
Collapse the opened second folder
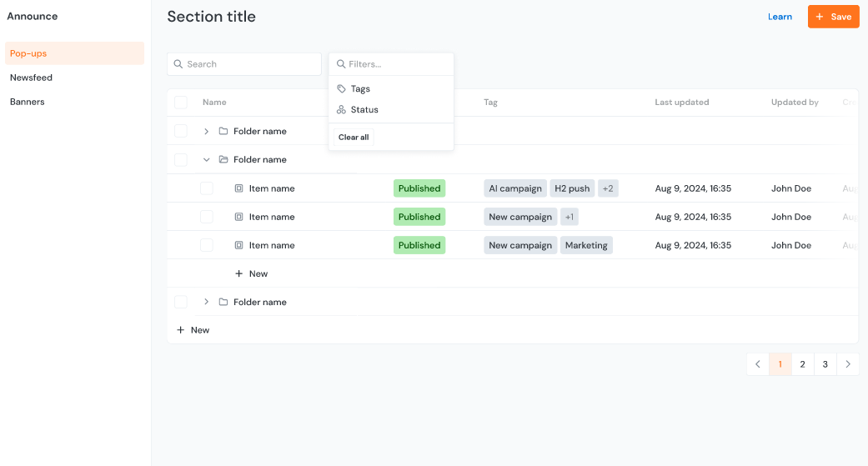[206, 159]
